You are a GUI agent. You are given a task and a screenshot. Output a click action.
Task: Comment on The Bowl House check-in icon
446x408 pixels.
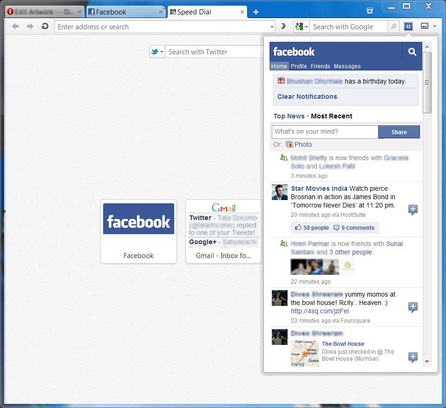click(x=413, y=357)
